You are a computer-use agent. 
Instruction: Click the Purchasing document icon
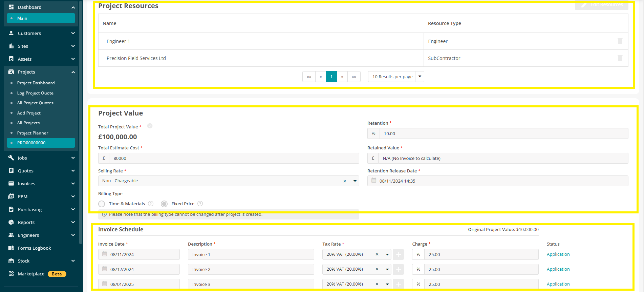coord(11,209)
